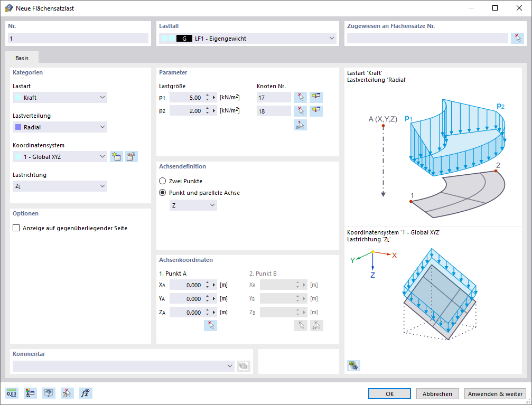This screenshot has width=532, height=405.
Task: Open XA value arrow menu
Action: coord(214,285)
